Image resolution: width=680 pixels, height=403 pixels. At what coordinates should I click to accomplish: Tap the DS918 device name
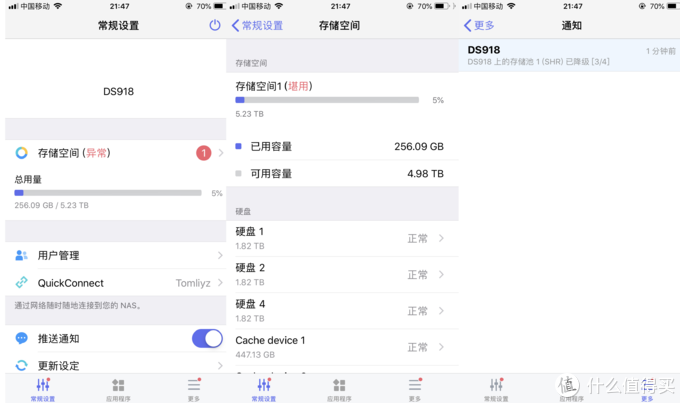tap(118, 92)
